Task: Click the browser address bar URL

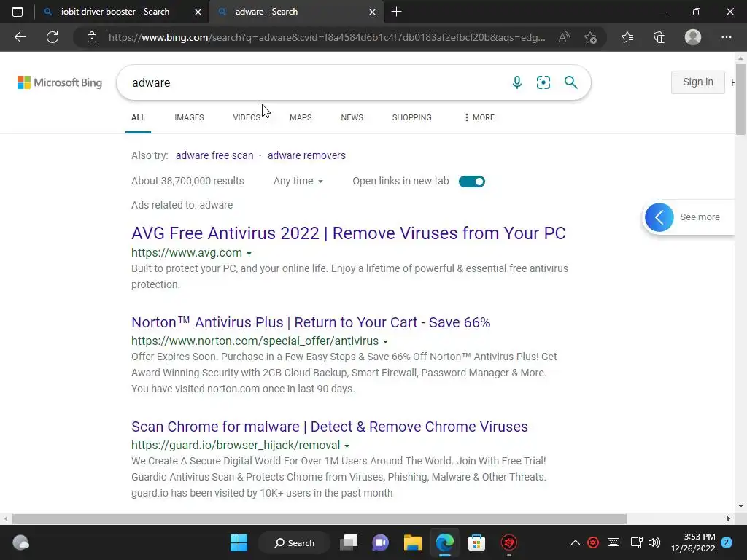Action: click(x=327, y=37)
